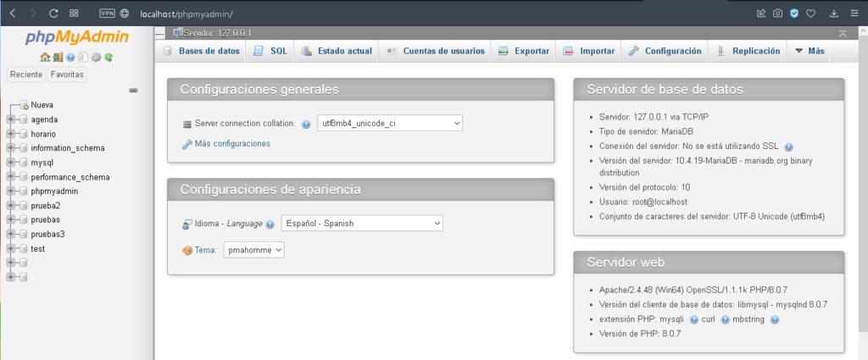The image size is (868, 360).
Task: Open the Tema pmahomme theme dropdown
Action: click(254, 250)
